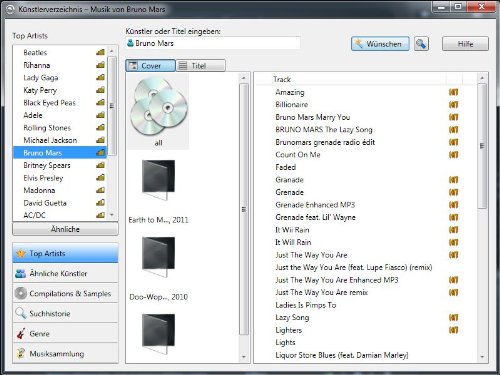Screen dimensions: 500x375
Task: Click the speaker icon beside Grenade feat. Lil' Wayne
Action: [453, 217]
